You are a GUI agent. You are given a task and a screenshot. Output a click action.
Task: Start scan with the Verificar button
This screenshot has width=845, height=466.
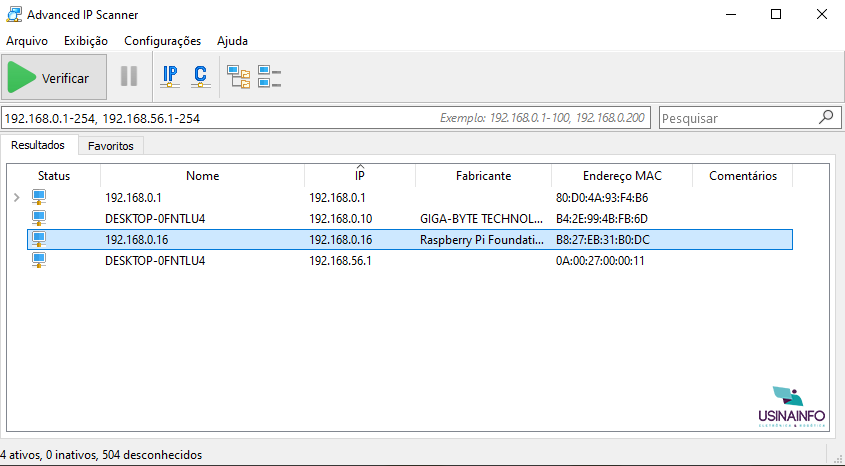pos(54,77)
